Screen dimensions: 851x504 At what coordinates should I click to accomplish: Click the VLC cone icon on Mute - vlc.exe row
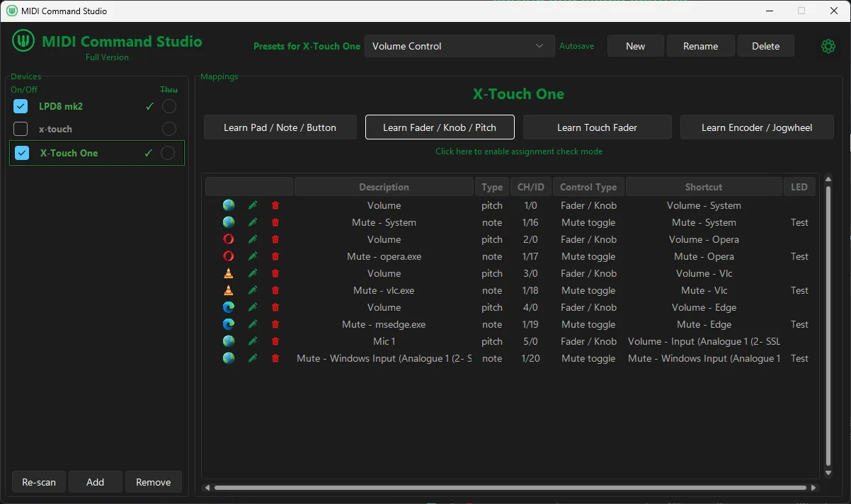(x=229, y=290)
